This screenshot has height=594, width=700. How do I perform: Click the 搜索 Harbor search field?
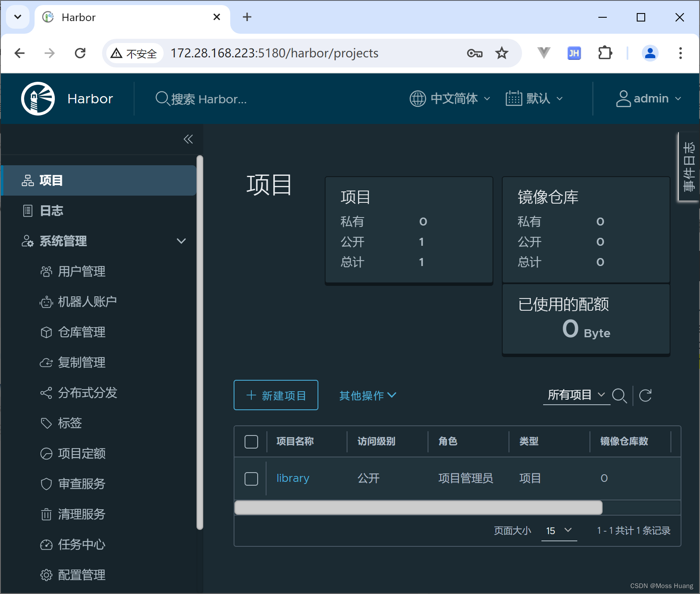tap(208, 99)
